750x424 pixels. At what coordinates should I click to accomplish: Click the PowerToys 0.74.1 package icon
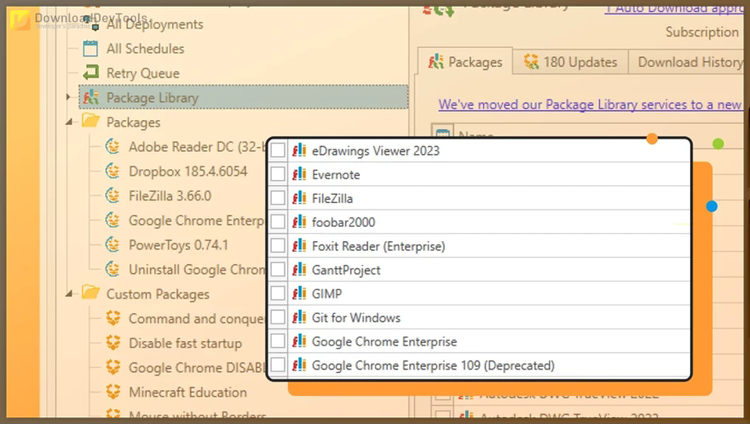pos(113,245)
